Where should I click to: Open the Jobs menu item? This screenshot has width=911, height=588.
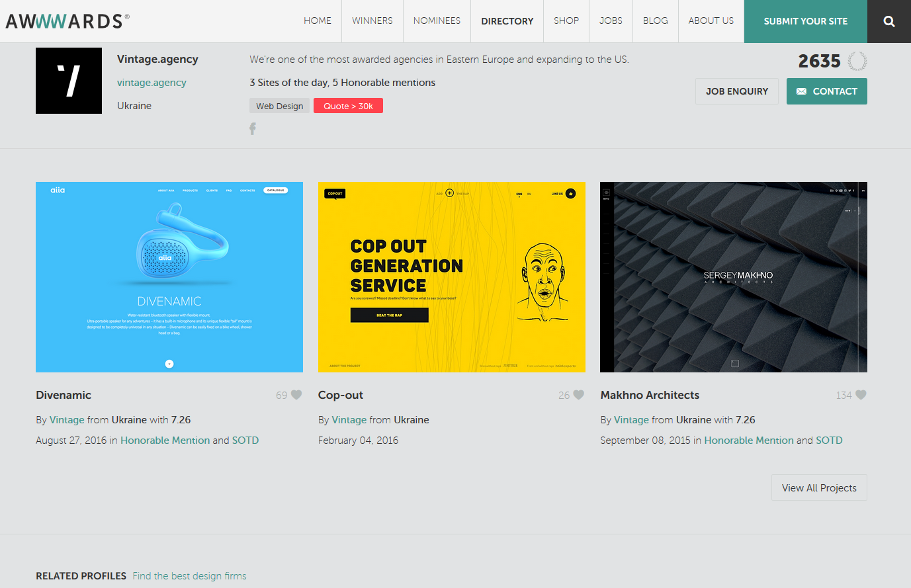pyautogui.click(x=611, y=21)
